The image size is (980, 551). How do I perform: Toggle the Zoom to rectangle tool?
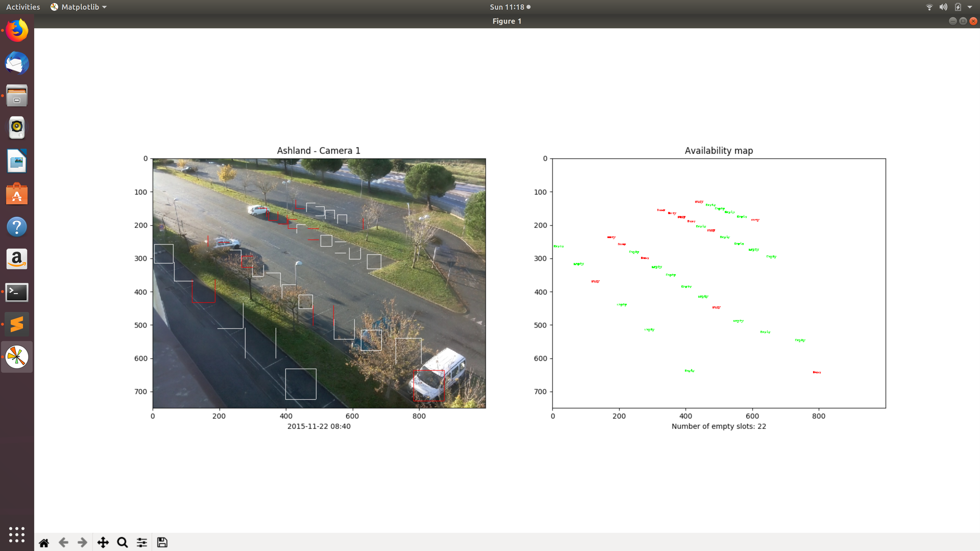click(122, 542)
